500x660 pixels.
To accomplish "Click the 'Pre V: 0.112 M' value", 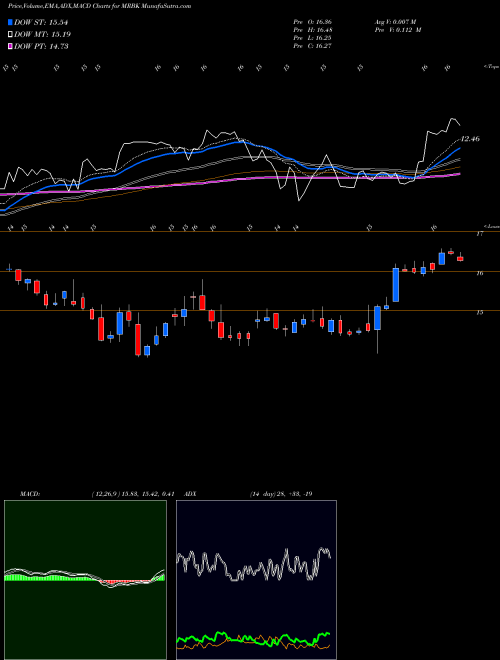I will (397, 30).
